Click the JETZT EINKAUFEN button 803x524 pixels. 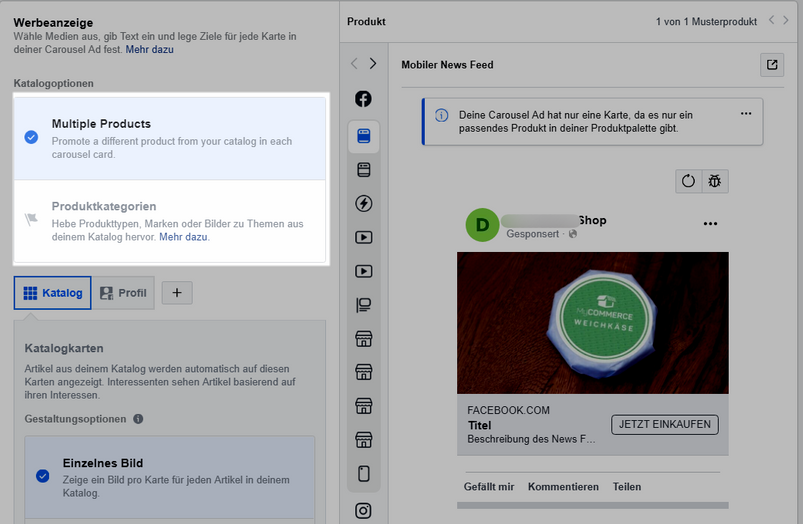tap(665, 425)
